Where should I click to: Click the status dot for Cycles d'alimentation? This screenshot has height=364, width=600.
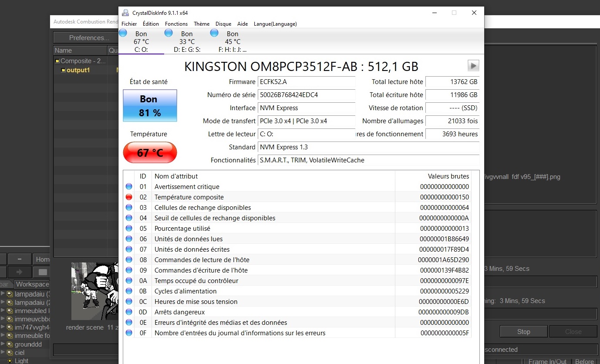(x=129, y=291)
